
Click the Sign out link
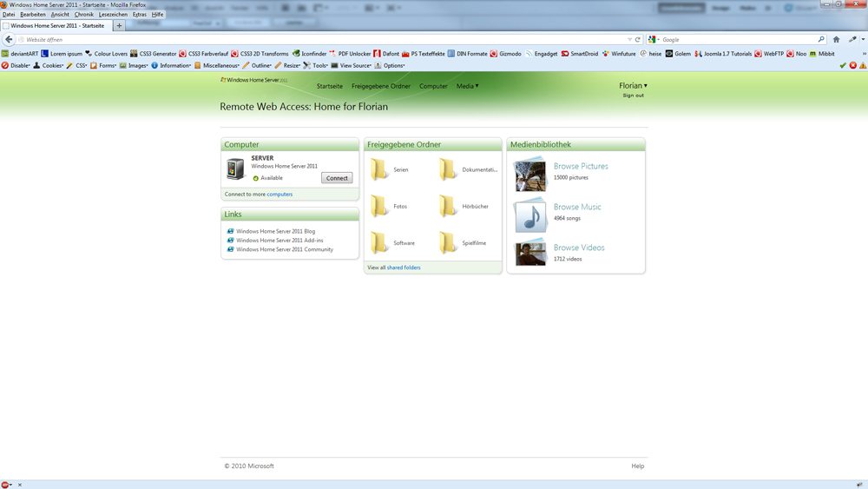pyautogui.click(x=633, y=96)
